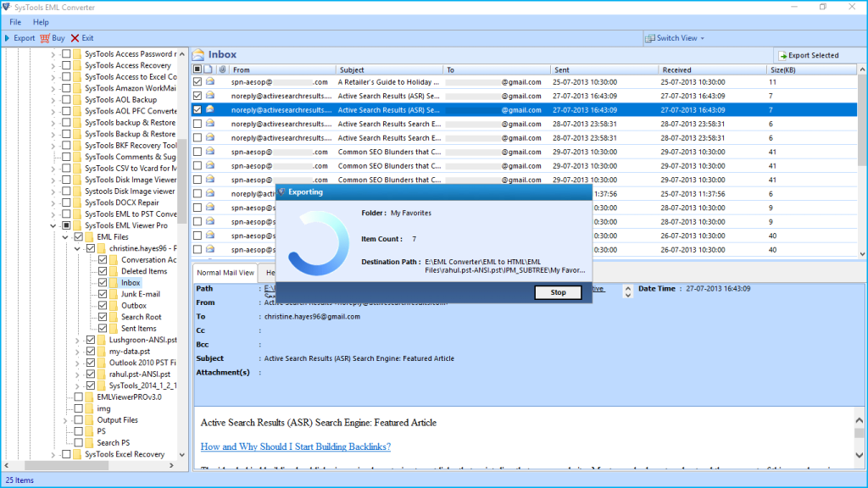Collapse the christine.hayes96 tree node
The image size is (868, 488).
point(77,248)
